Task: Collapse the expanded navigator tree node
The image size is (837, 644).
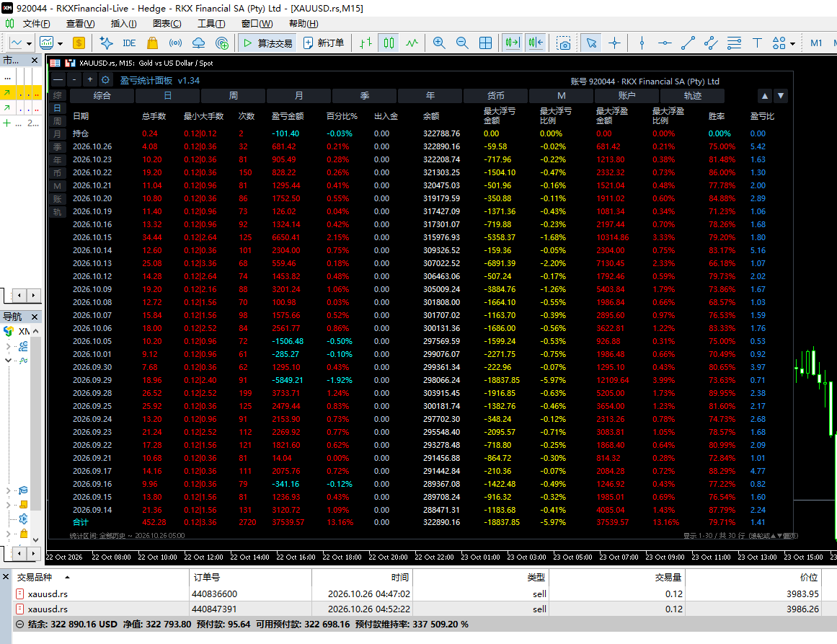Action: [8, 361]
